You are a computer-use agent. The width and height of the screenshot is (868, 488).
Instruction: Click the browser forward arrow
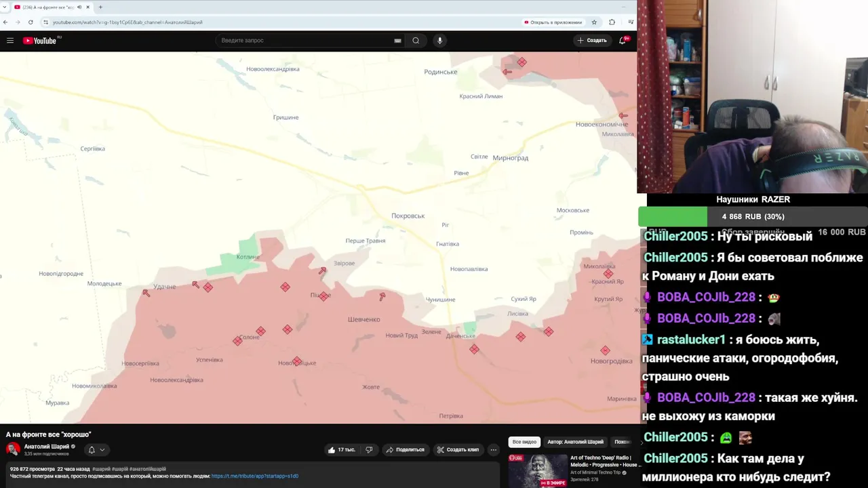tap(18, 22)
